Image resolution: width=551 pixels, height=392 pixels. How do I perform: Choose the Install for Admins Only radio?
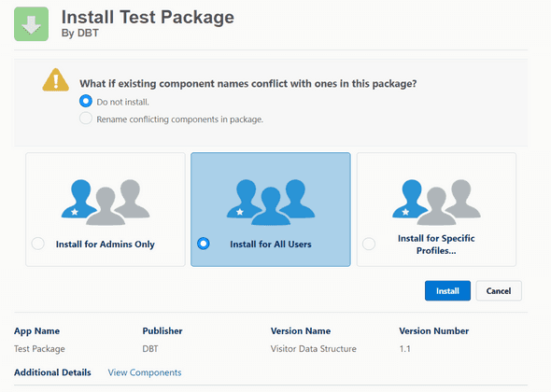[38, 244]
